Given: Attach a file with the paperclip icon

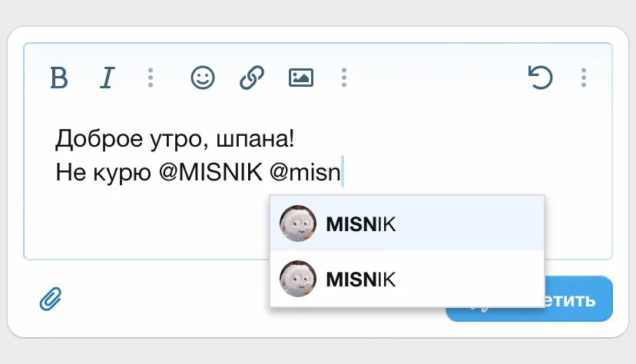Looking at the screenshot, I should tap(51, 299).
